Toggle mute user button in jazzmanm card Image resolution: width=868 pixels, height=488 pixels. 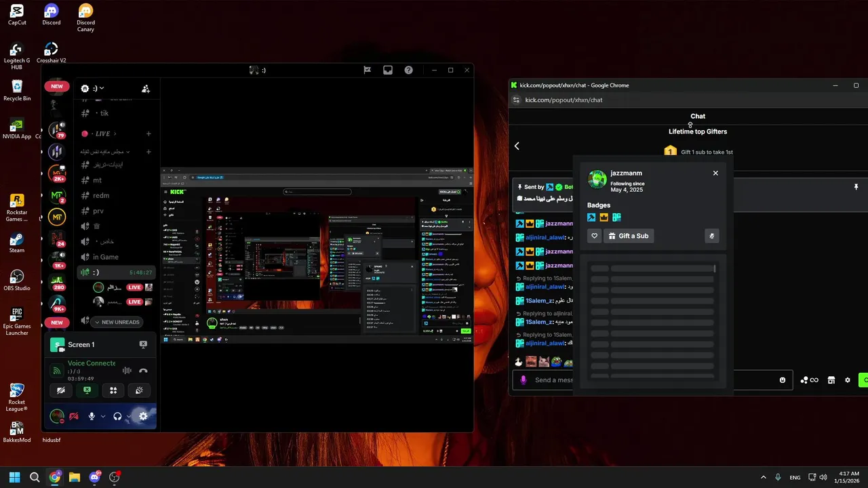tap(711, 236)
